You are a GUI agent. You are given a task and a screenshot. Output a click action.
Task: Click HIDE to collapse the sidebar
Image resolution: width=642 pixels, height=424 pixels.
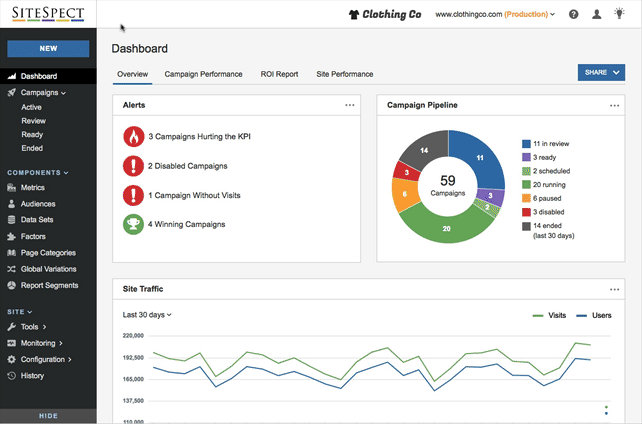coord(48,416)
